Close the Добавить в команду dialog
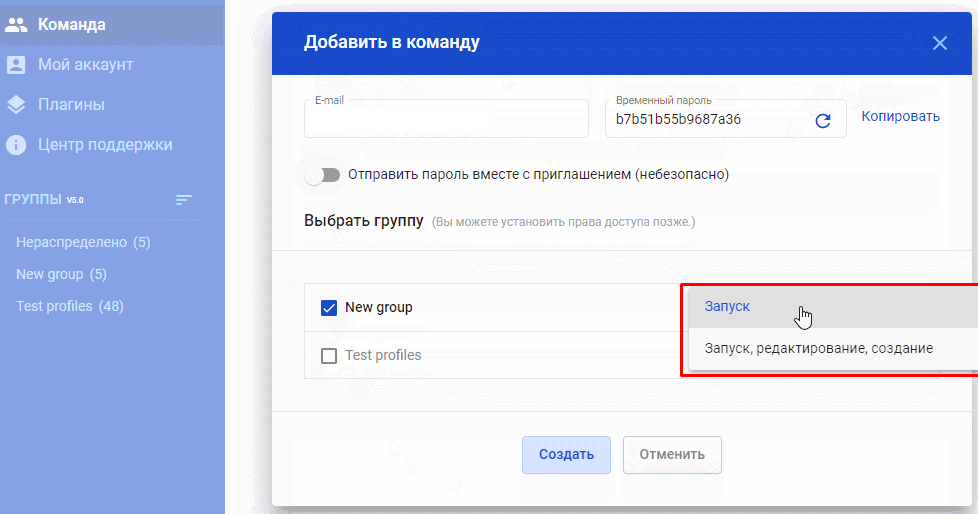 pyautogui.click(x=939, y=43)
